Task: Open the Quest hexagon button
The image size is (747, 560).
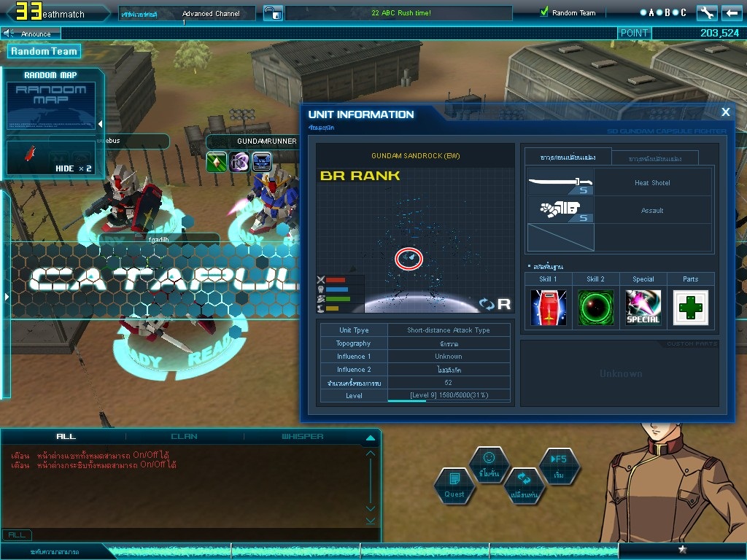Action: (454, 486)
